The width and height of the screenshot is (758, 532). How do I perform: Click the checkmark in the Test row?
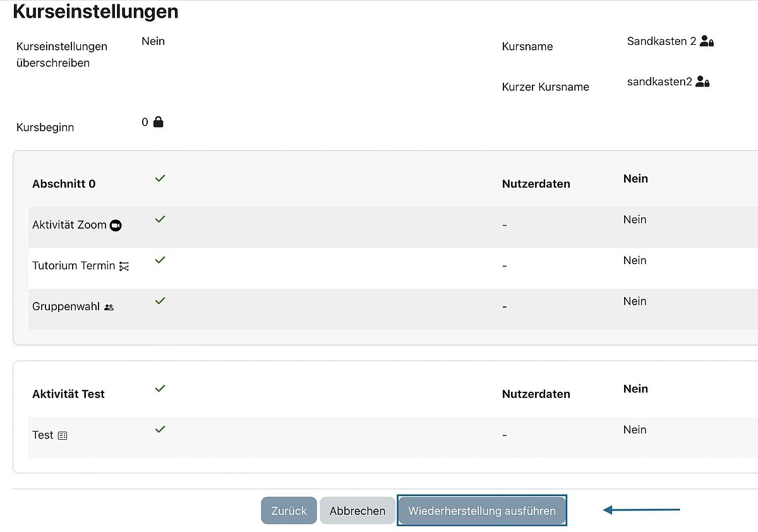160,430
